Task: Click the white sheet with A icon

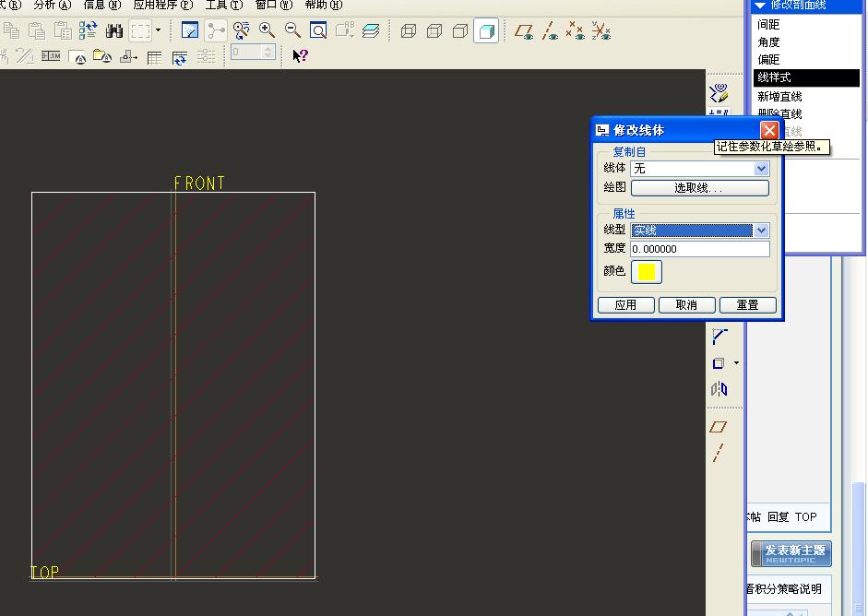Action: click(77, 57)
